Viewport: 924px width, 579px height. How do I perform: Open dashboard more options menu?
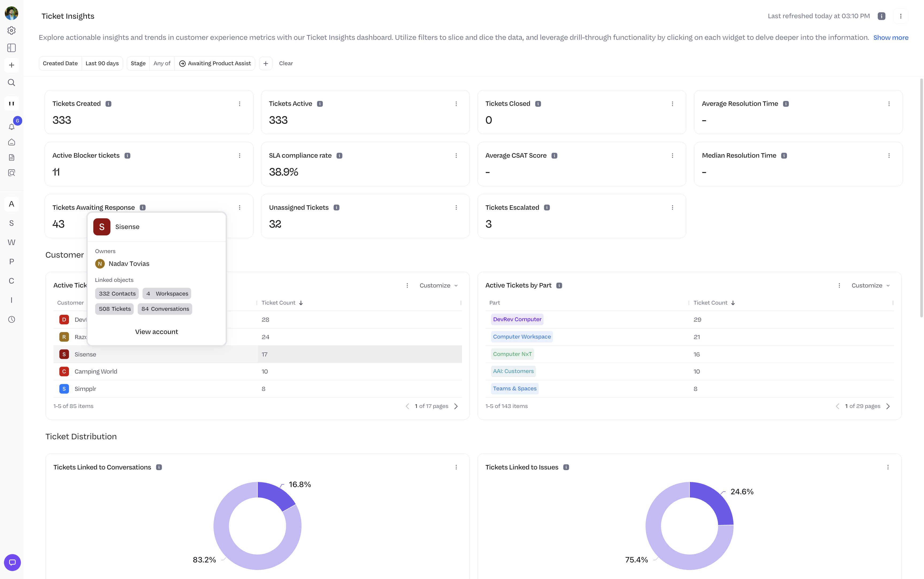tap(901, 16)
